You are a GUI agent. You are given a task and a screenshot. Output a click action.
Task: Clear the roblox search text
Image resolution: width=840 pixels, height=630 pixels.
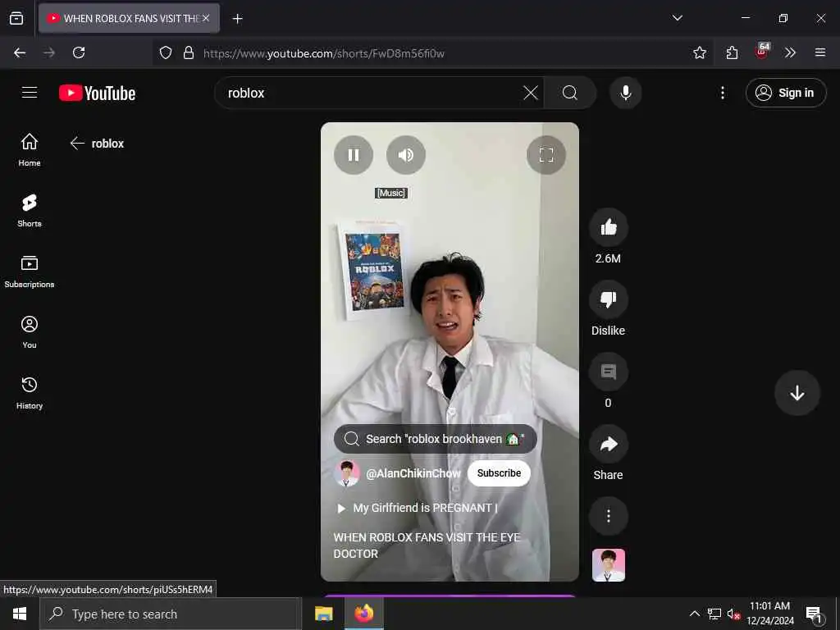[x=531, y=93]
